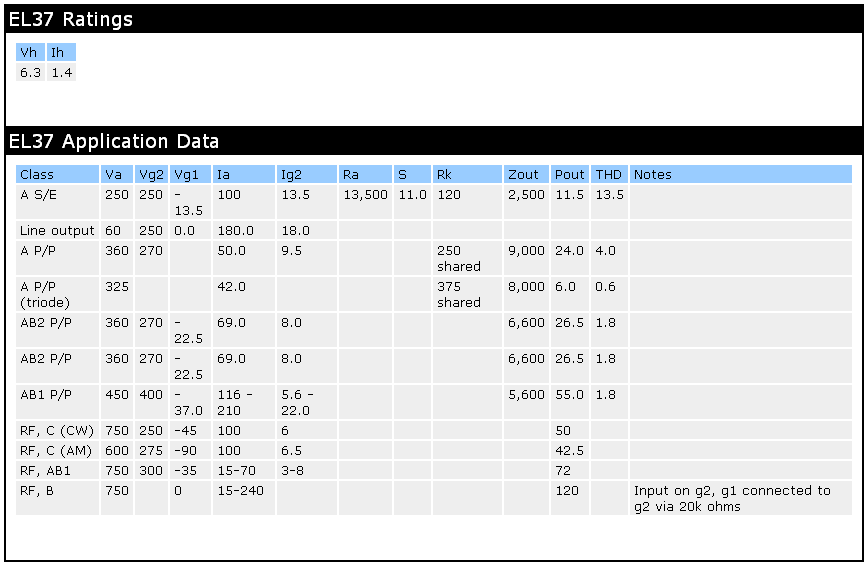867x566 pixels.
Task: Select the A S/E class cell
Action: click(x=58, y=202)
